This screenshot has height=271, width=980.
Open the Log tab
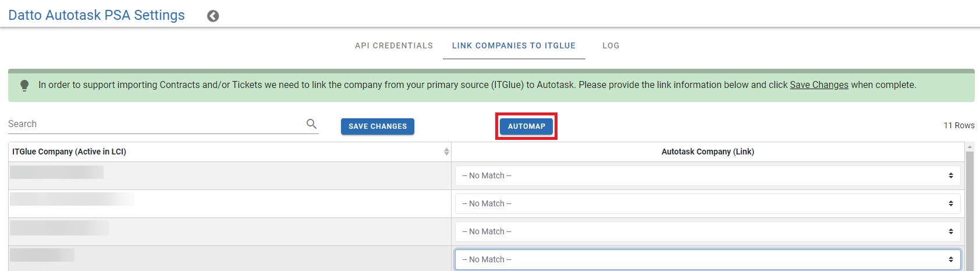point(611,45)
